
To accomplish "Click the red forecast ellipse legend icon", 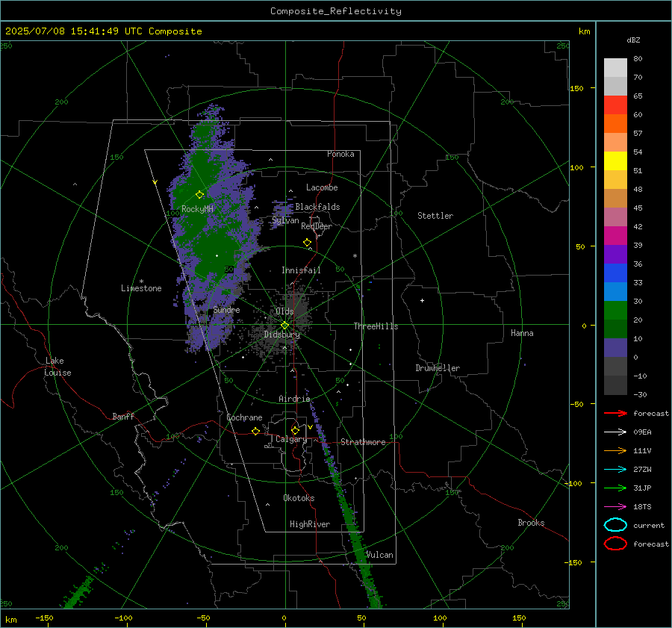I will [x=615, y=544].
